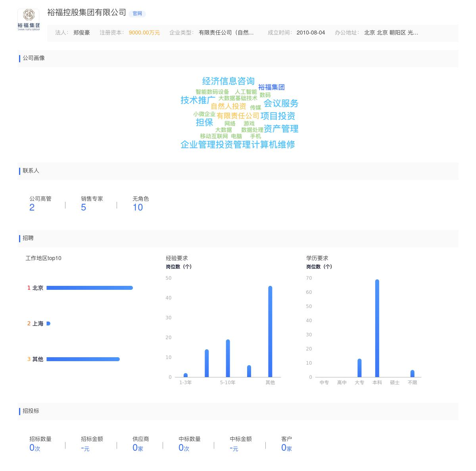Screen dimensions: 476x471
Task: Click the 招聘 section header
Action: tap(29, 238)
